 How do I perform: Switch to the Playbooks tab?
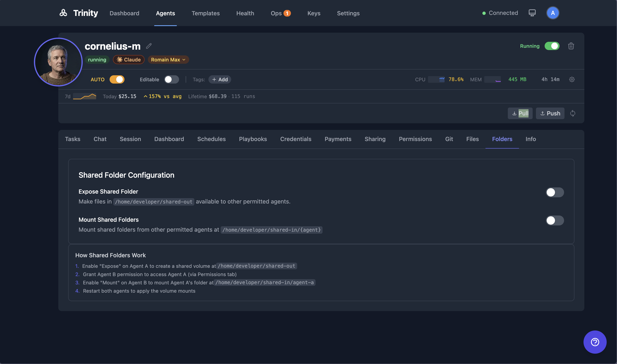(x=253, y=139)
